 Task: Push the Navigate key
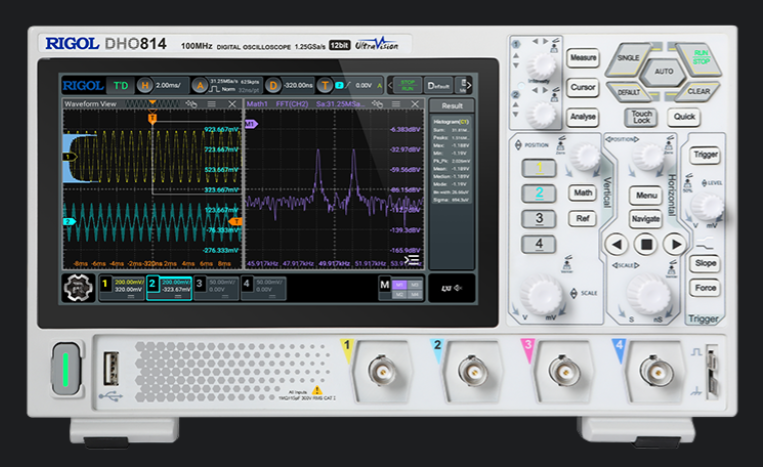coord(646,219)
